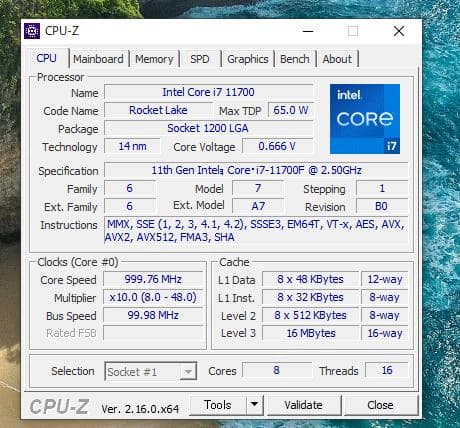Click the Instructions list field
Screen dimensions: 460x428
(256, 231)
